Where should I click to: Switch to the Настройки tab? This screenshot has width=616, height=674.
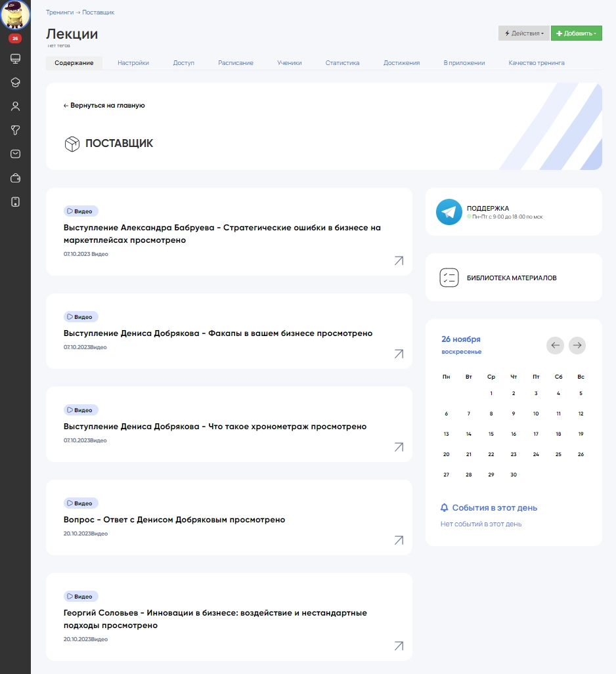point(133,63)
